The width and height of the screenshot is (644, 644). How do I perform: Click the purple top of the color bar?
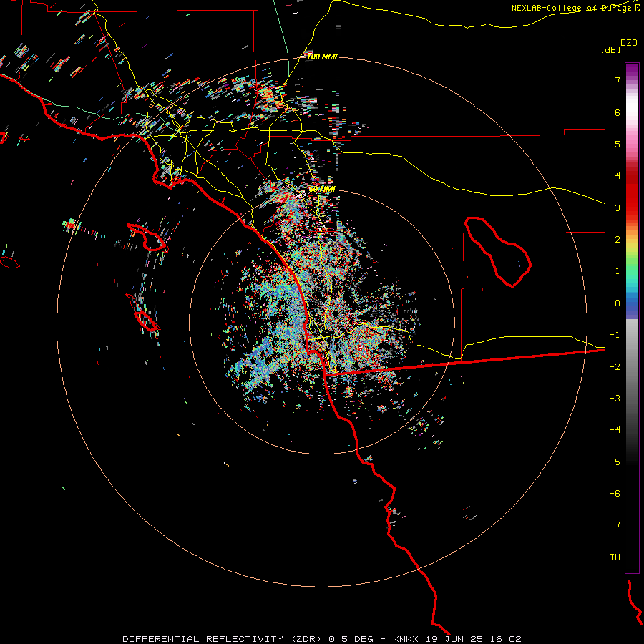point(632,69)
